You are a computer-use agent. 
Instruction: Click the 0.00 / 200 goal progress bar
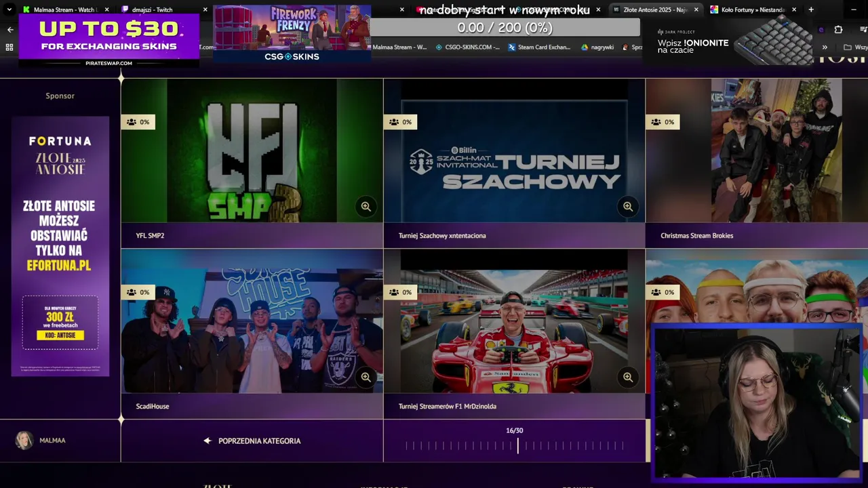click(505, 28)
